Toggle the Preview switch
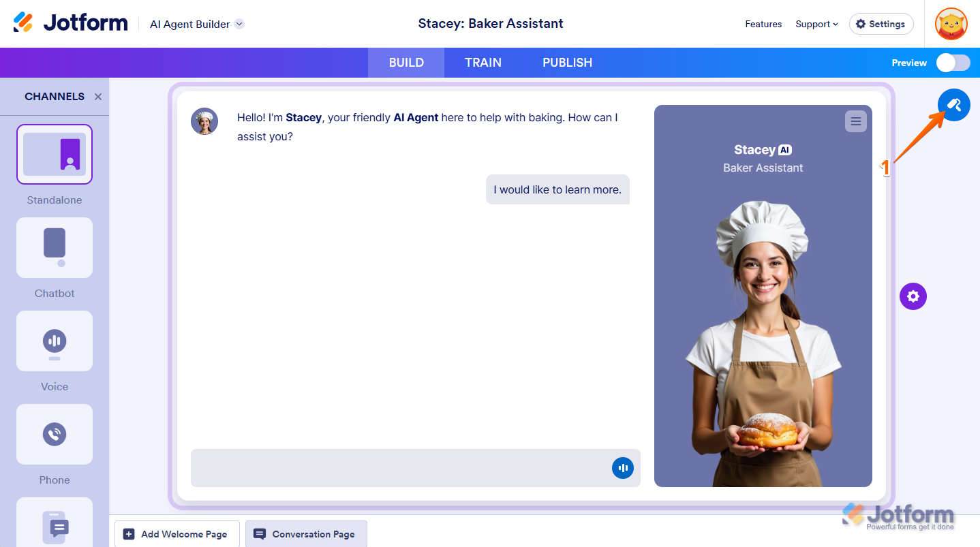 [953, 63]
